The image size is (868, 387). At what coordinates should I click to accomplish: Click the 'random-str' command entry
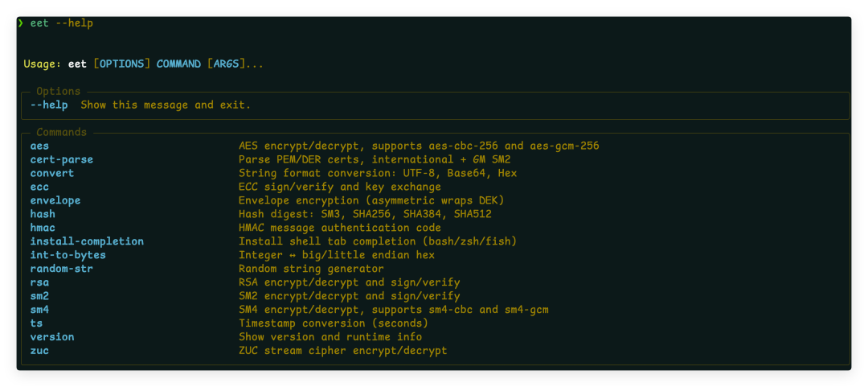(x=62, y=269)
